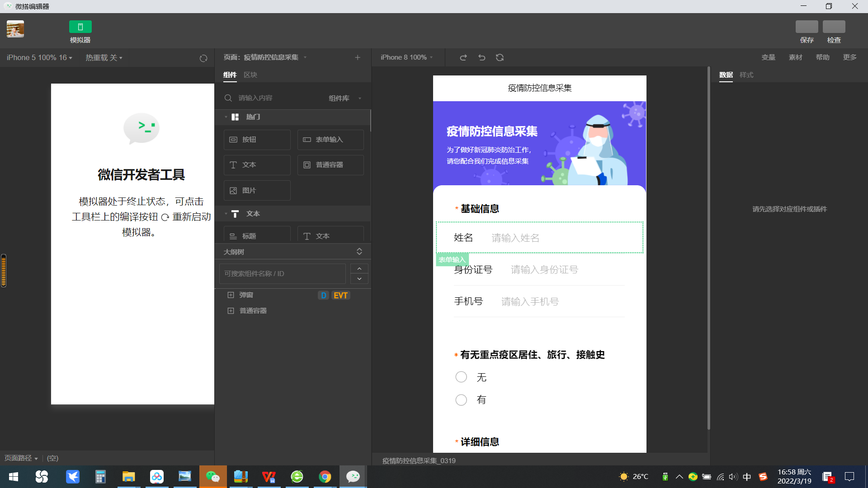Click the refresh icon in canvas toolbar
Viewport: 868px width, 488px height.
(x=500, y=57)
